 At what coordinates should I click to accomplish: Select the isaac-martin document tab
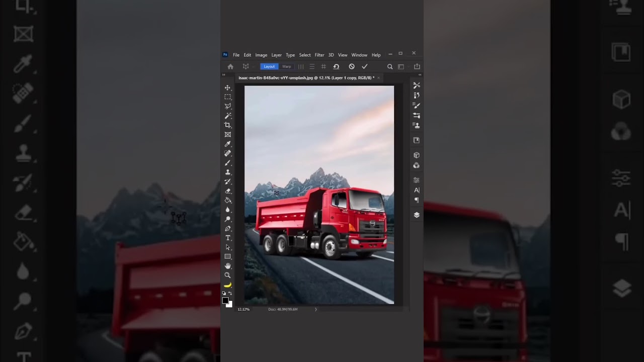tap(305, 78)
